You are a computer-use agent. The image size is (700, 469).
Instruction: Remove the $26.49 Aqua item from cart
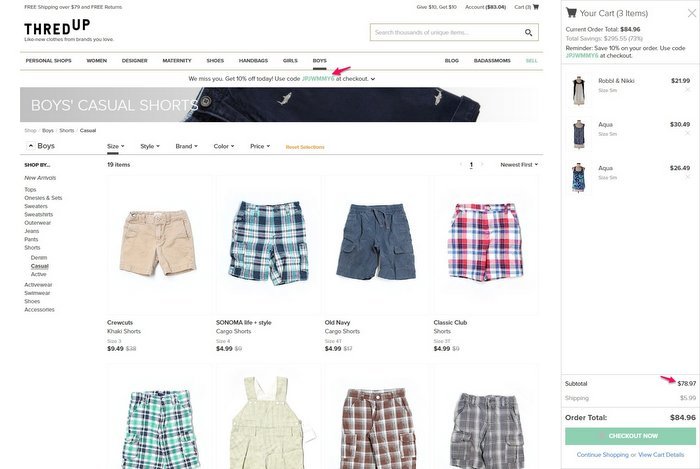tap(688, 177)
